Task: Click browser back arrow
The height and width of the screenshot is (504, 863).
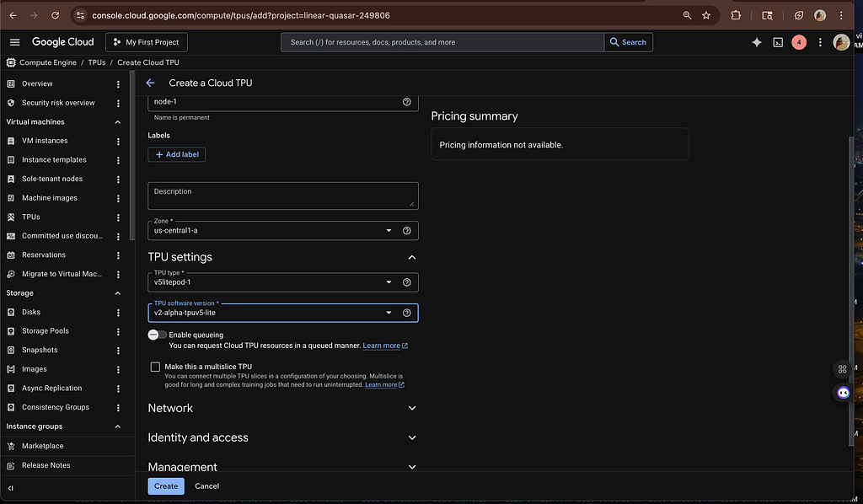Action: pos(13,15)
